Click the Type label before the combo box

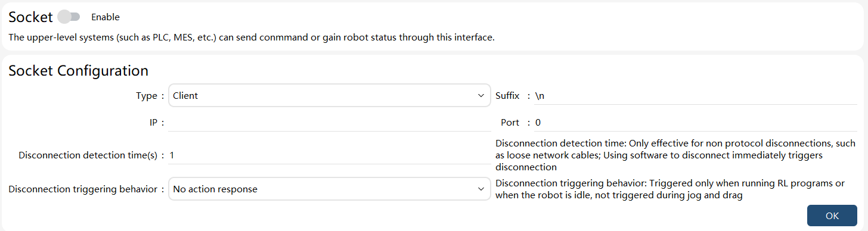[x=146, y=96]
